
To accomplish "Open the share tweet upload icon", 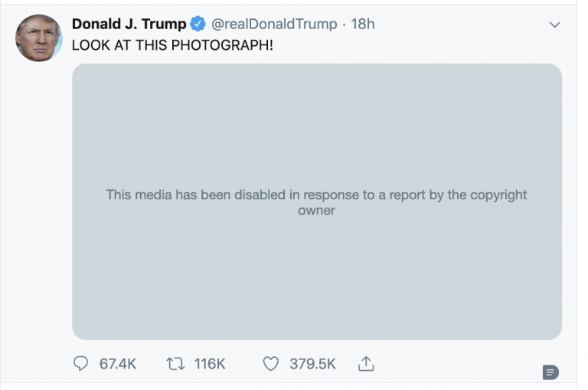I will pos(365,363).
